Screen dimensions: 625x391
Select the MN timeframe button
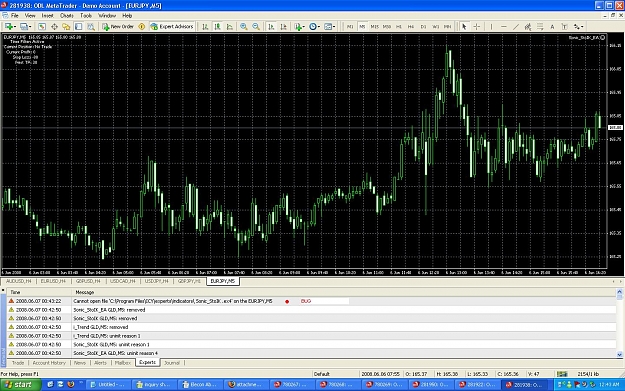(x=448, y=26)
